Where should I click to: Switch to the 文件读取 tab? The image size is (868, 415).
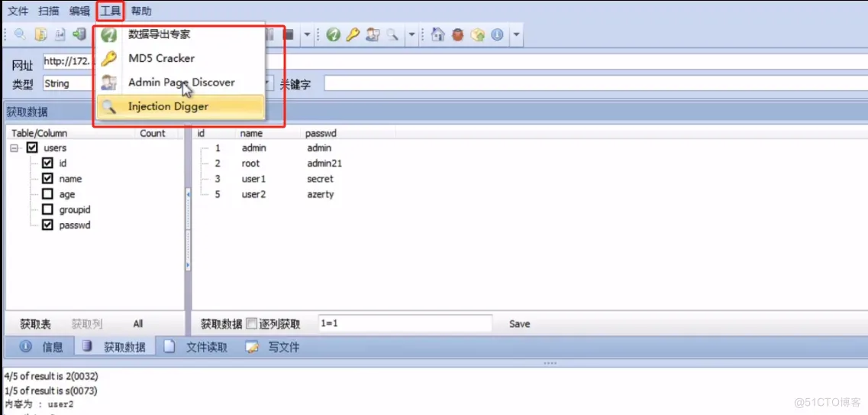pos(195,348)
